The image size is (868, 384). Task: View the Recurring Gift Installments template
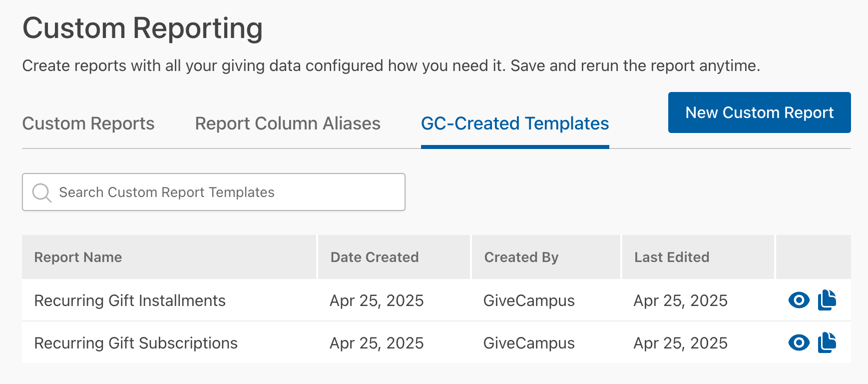(799, 300)
